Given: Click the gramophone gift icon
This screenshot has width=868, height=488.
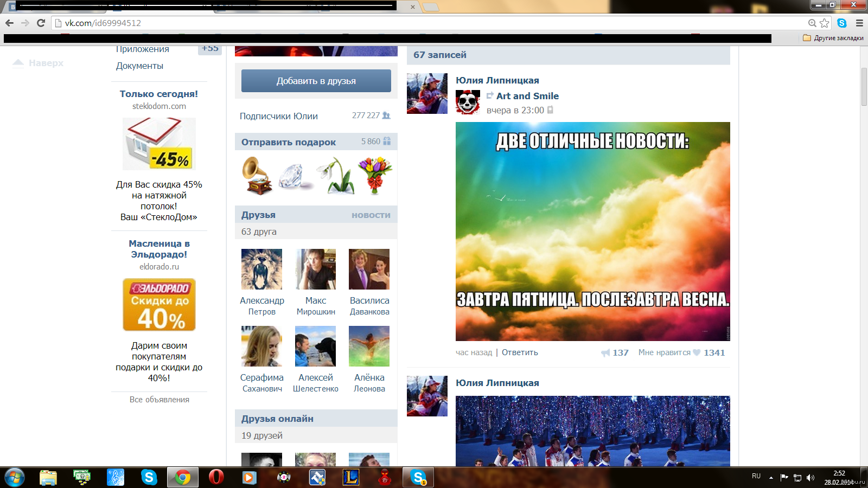Looking at the screenshot, I should coord(257,176).
